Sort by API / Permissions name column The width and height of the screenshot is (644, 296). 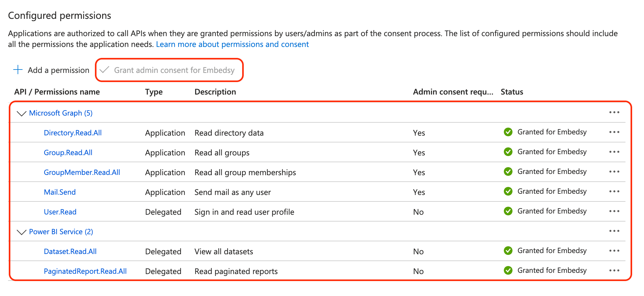pos(57,92)
